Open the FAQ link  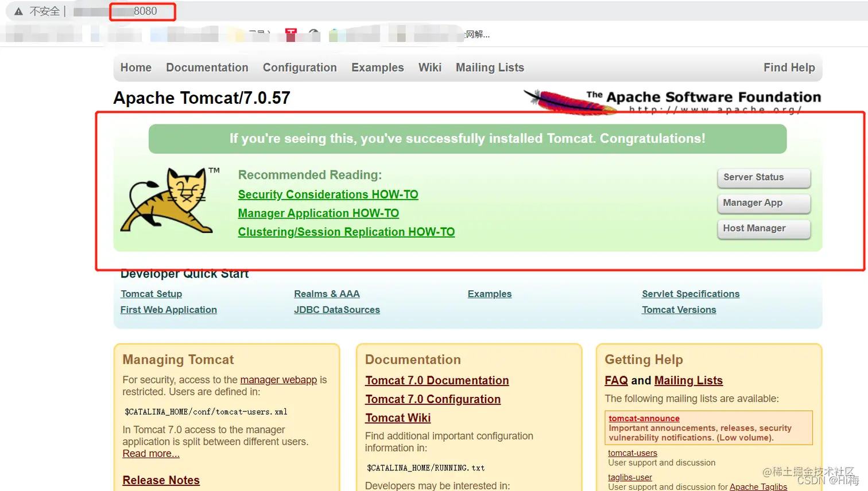click(x=616, y=380)
